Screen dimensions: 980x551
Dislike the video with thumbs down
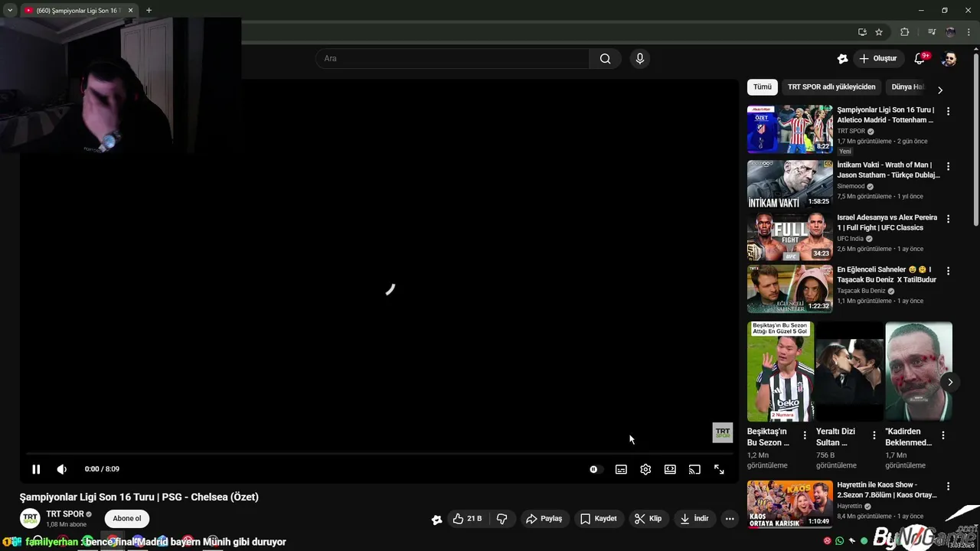pos(502,519)
